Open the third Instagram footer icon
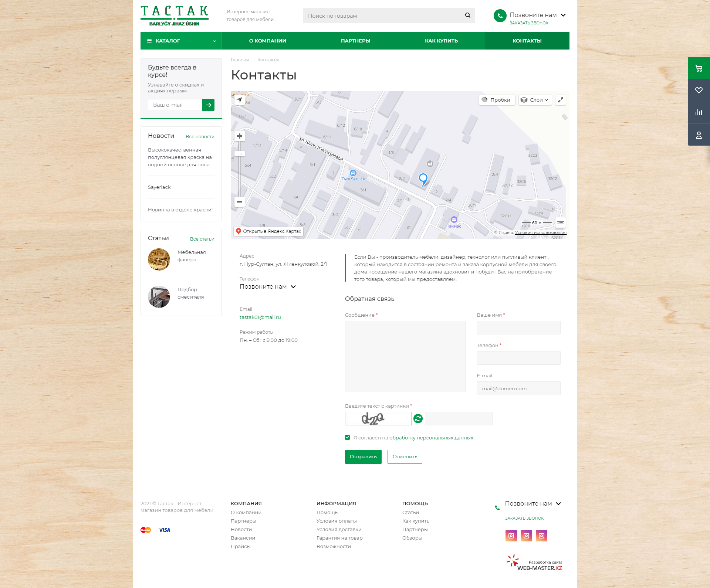 (541, 536)
